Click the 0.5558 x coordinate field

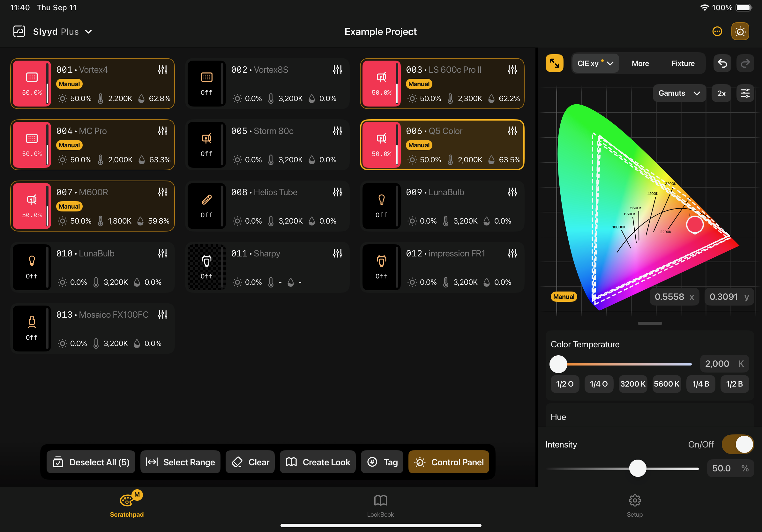point(674,297)
